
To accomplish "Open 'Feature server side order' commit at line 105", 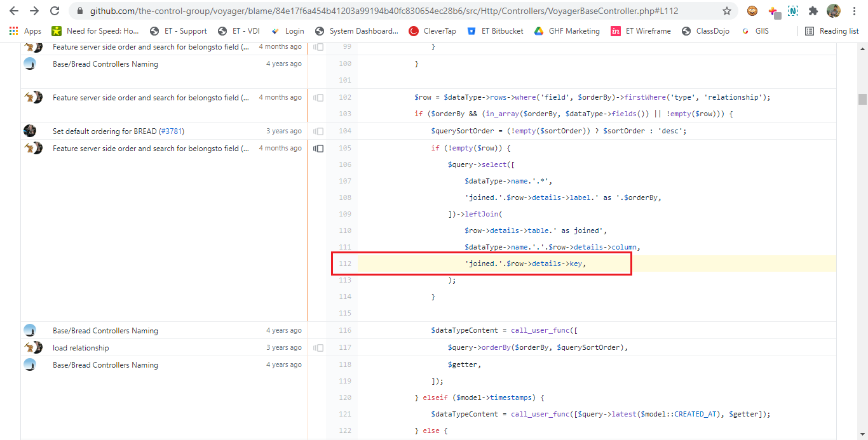I will click(151, 149).
